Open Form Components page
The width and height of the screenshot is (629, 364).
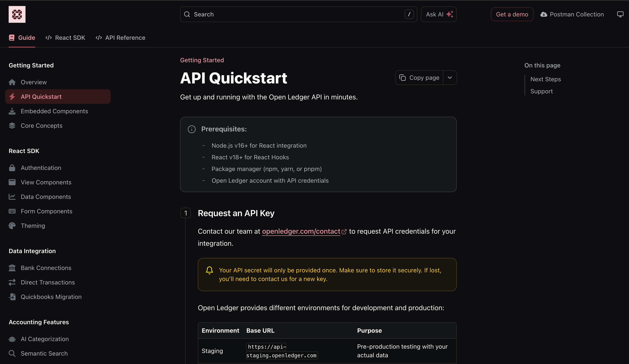58,211
